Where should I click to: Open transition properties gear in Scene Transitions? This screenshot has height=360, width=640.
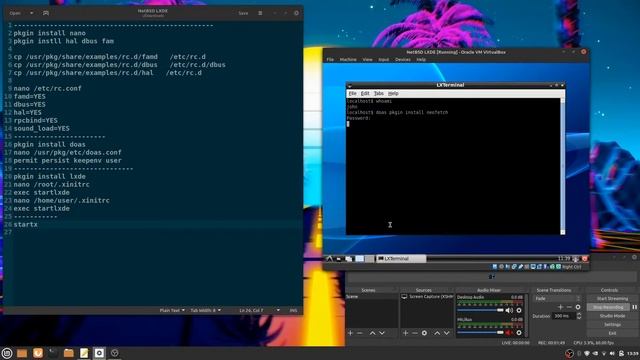(578, 307)
